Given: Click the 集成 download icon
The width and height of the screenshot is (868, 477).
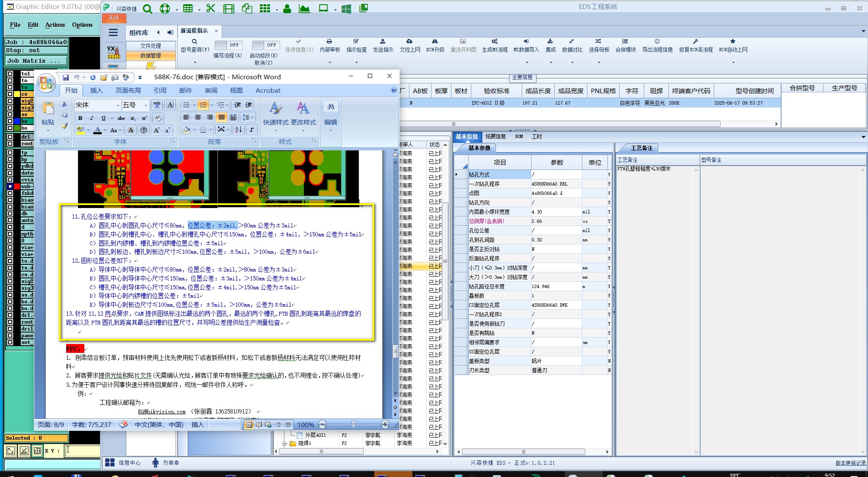Looking at the screenshot, I should pyautogui.click(x=550, y=42).
